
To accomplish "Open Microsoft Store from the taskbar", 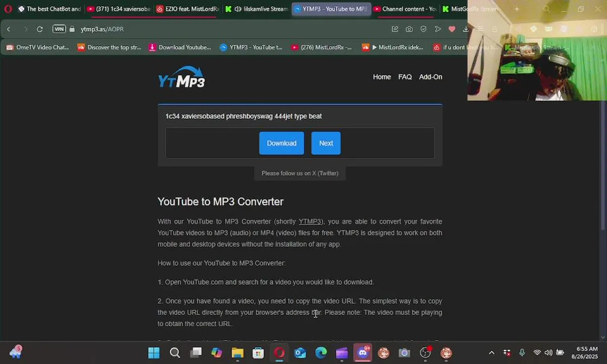I will [x=258, y=353].
